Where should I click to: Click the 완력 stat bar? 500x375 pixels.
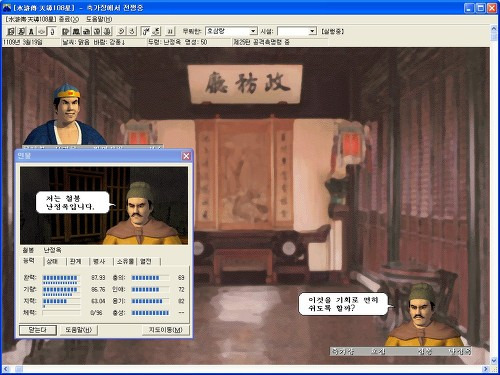tap(61, 279)
